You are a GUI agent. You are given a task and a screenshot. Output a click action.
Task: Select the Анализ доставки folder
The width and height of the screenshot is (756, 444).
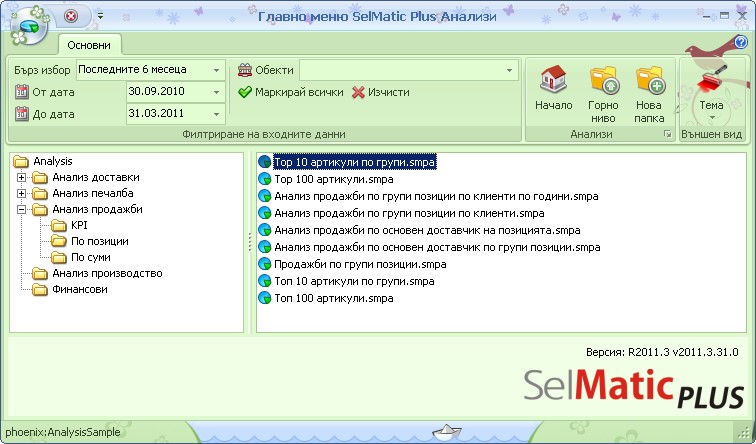coord(96,177)
